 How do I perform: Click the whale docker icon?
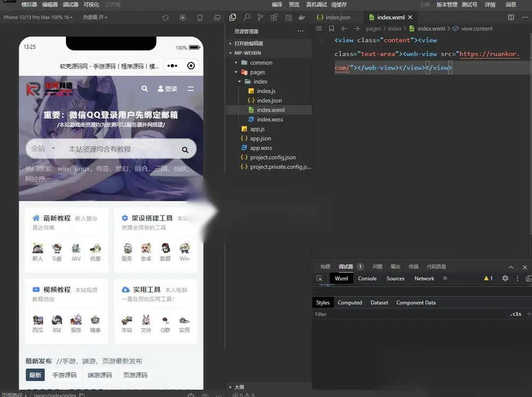point(302,18)
